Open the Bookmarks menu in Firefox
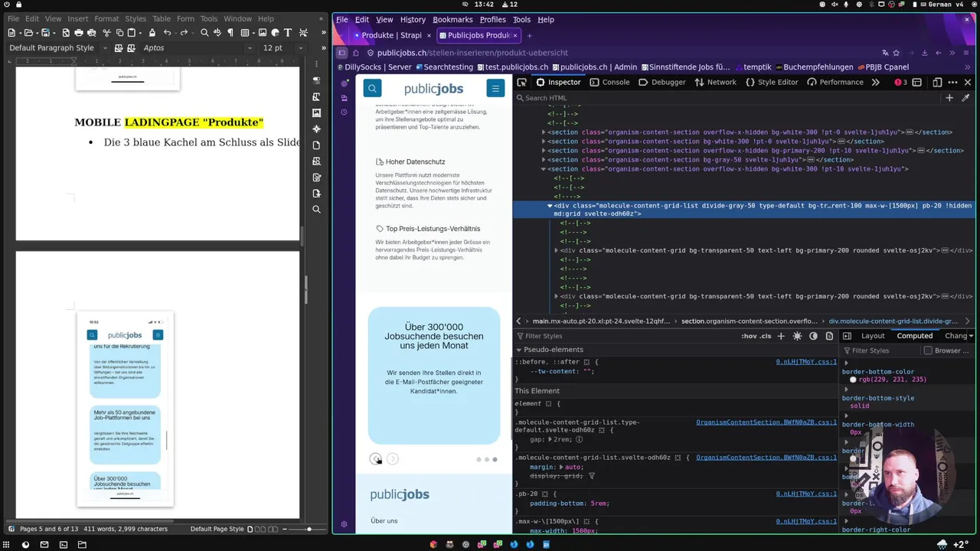 [x=452, y=20]
